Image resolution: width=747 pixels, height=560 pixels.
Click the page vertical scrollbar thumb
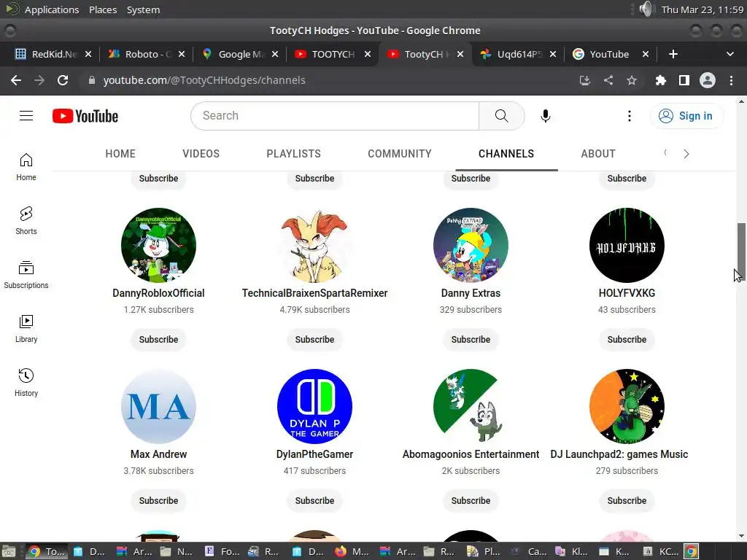click(x=741, y=251)
